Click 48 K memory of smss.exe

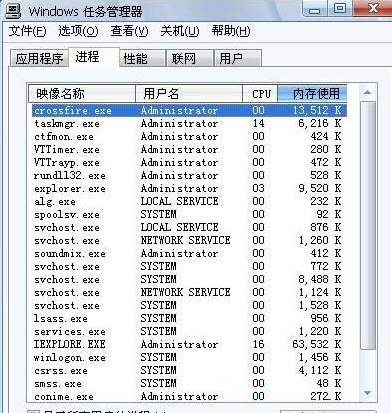[x=329, y=383]
